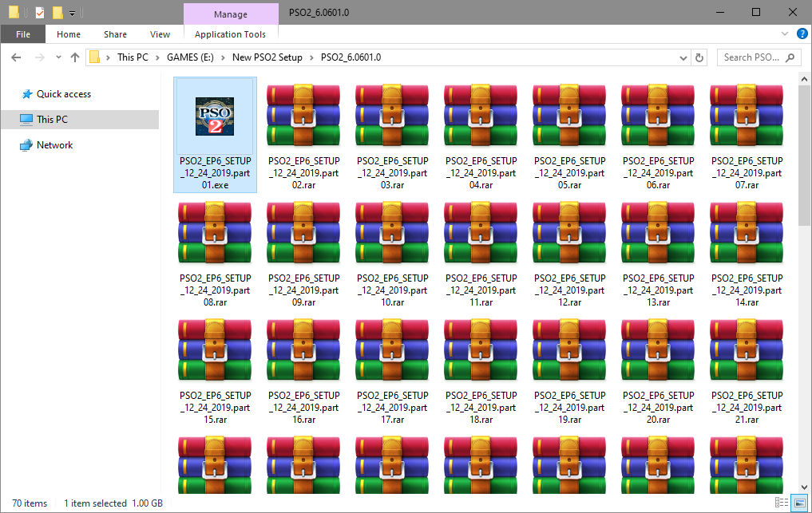Open the address bar history dropdown
Screen dimensions: 812x513
[683, 58]
